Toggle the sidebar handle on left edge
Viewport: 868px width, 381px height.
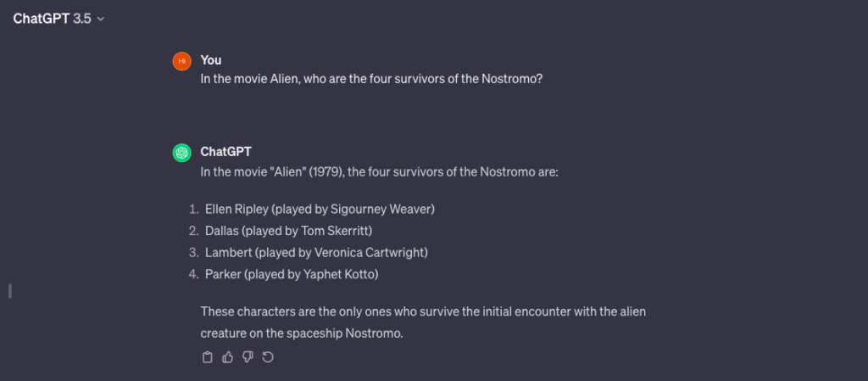click(9, 291)
